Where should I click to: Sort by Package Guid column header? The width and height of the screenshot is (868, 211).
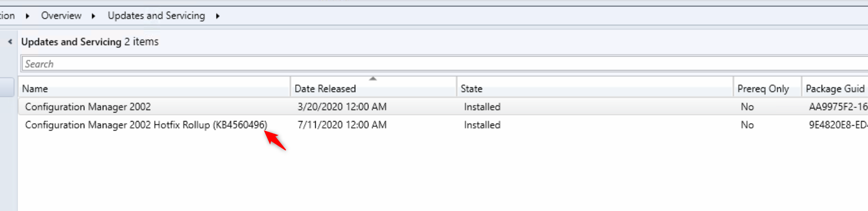835,88
